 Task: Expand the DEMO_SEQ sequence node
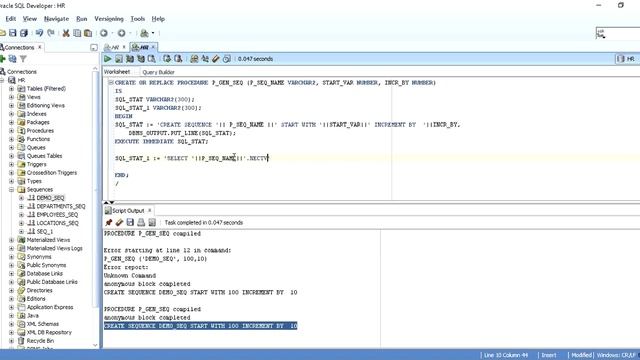pyautogui.click(x=22, y=198)
